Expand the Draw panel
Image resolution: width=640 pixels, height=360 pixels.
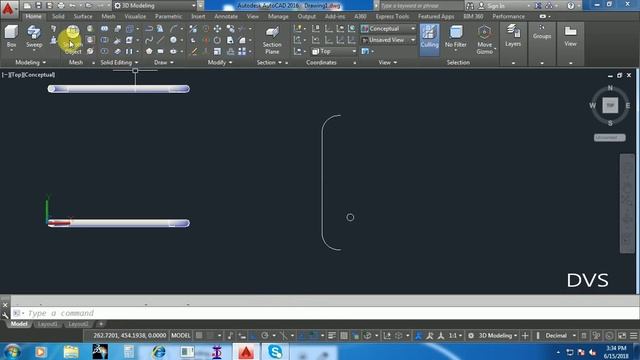click(164, 62)
